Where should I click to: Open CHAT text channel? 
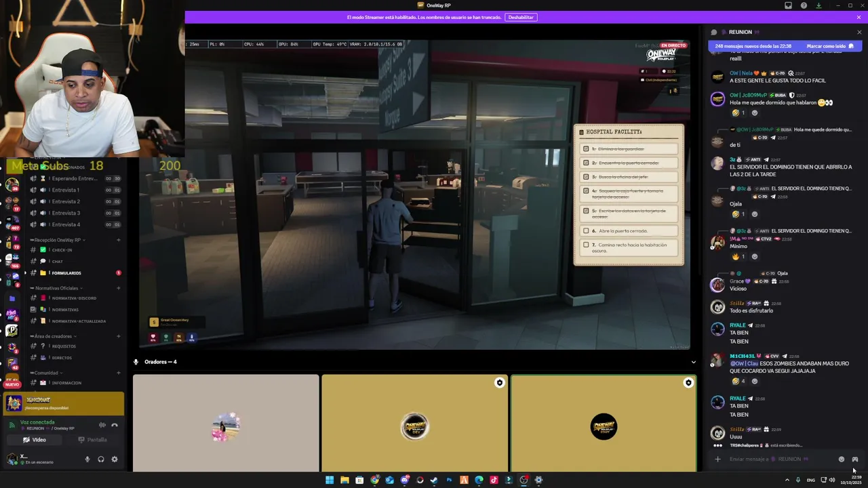tap(75, 261)
